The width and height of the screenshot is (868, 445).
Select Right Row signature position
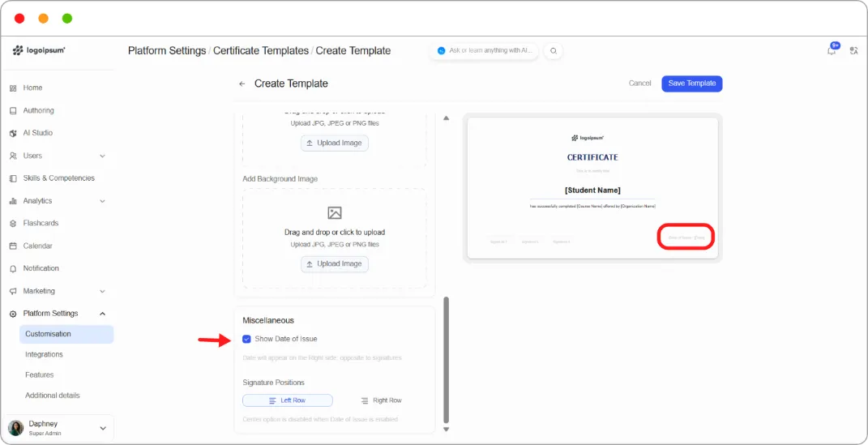381,400
